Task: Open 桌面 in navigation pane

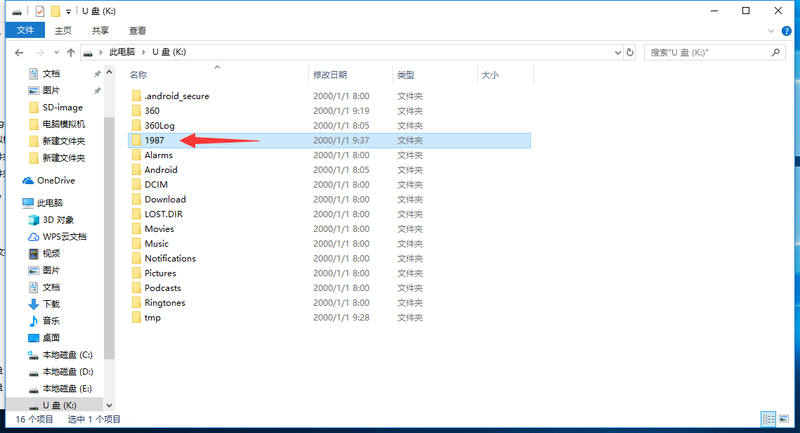Action: click(x=51, y=338)
